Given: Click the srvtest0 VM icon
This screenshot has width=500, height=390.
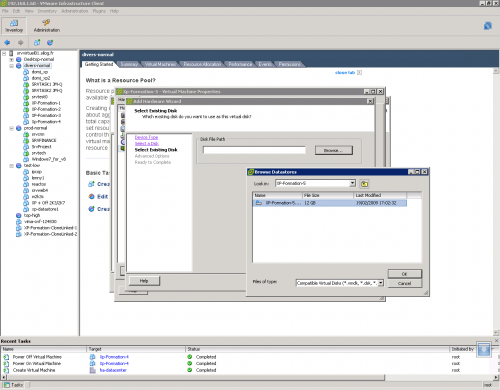Looking at the screenshot, I should click(26, 97).
